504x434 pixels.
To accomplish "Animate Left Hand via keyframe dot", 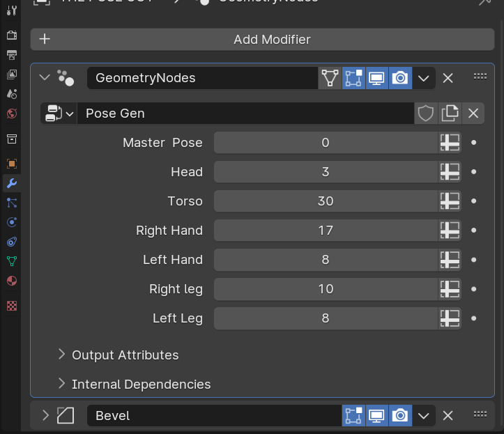I will (473, 260).
